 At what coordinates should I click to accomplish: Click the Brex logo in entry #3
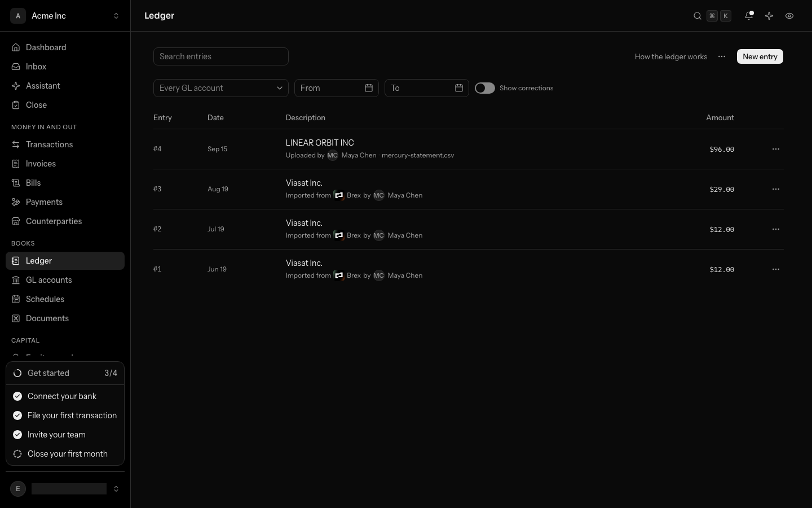pyautogui.click(x=339, y=195)
